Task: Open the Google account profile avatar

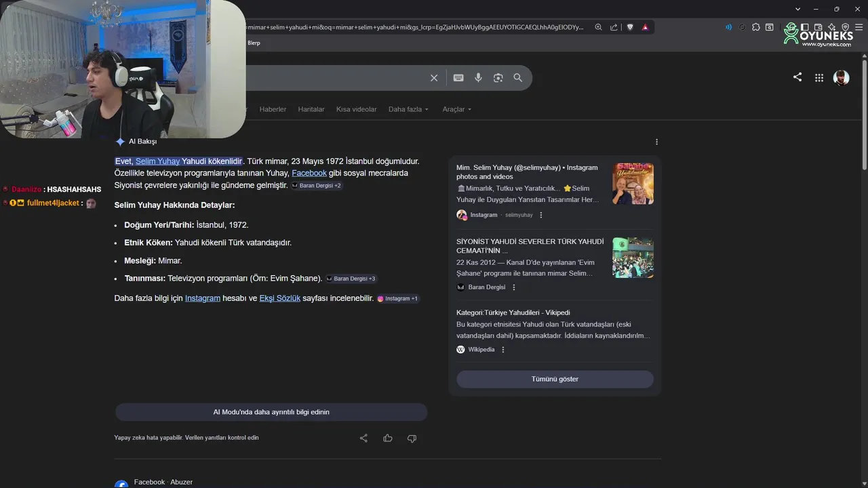Action: click(842, 77)
